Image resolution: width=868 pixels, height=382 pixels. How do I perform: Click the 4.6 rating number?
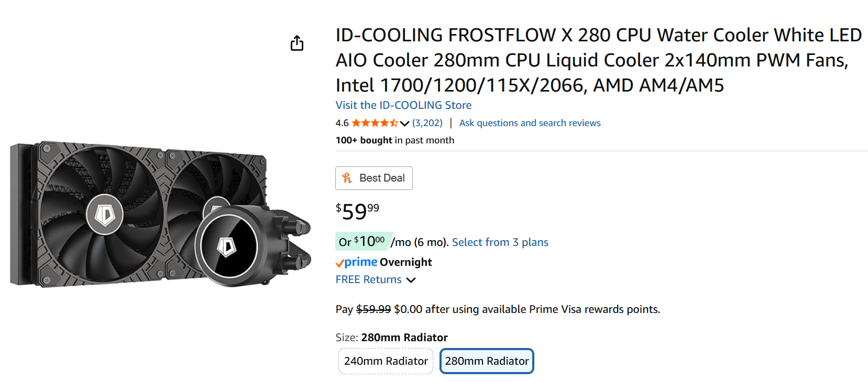pyautogui.click(x=342, y=123)
